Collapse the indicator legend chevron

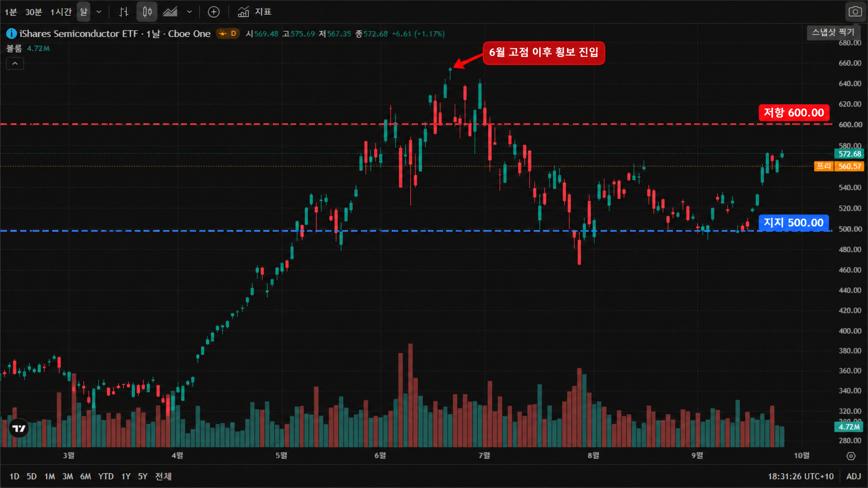pyautogui.click(x=15, y=64)
